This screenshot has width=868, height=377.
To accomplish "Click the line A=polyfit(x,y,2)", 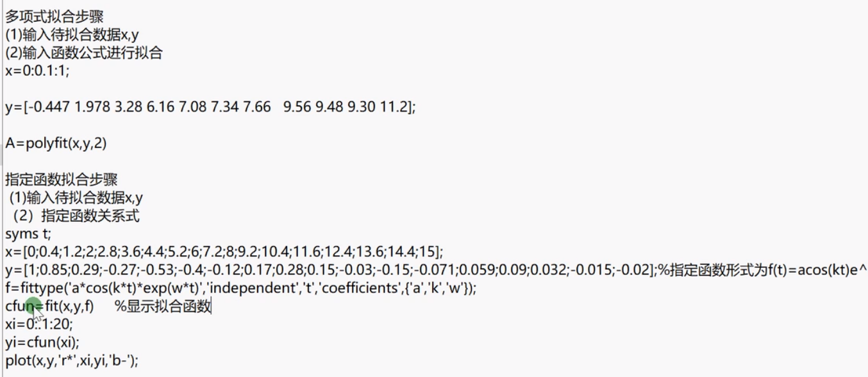I will (x=56, y=144).
